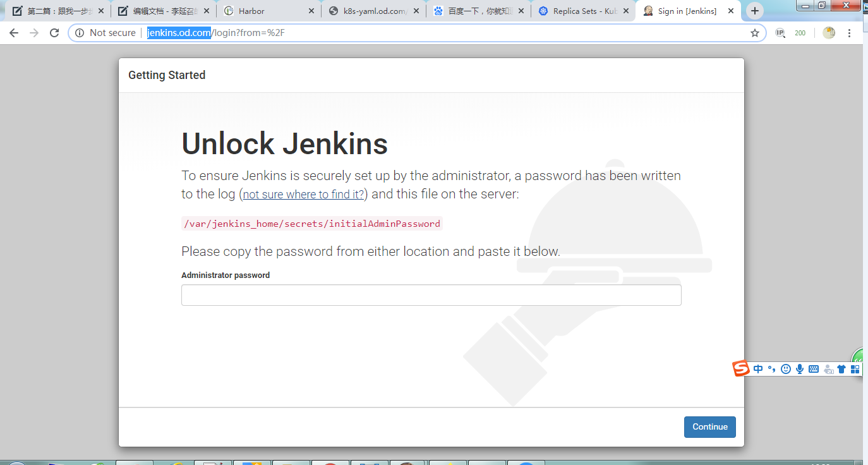Close the 第二篇 tab
The height and width of the screenshot is (465, 868).
click(100, 11)
